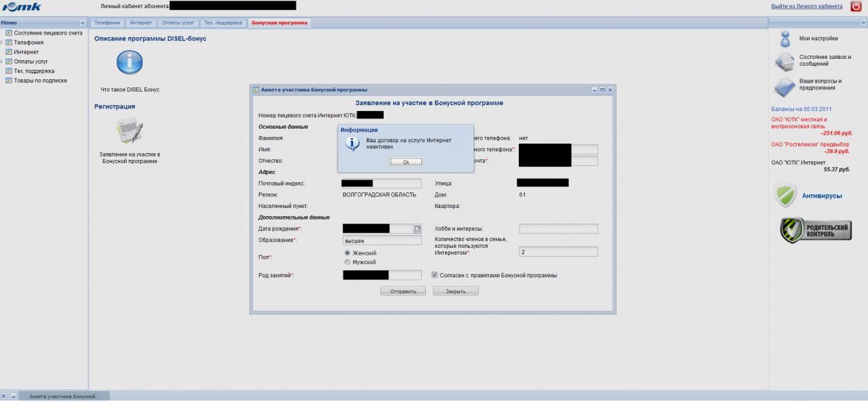The height and width of the screenshot is (401, 868).
Task: Expand the Оплаты услуг tree node
Action: pos(2,62)
